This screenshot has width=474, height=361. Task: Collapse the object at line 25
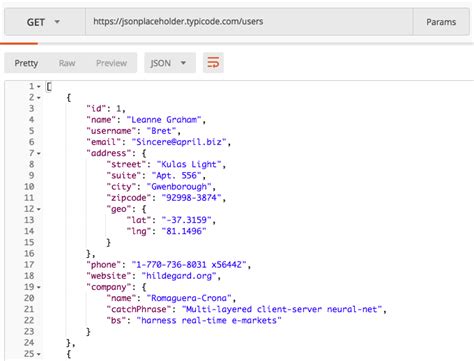point(39,354)
